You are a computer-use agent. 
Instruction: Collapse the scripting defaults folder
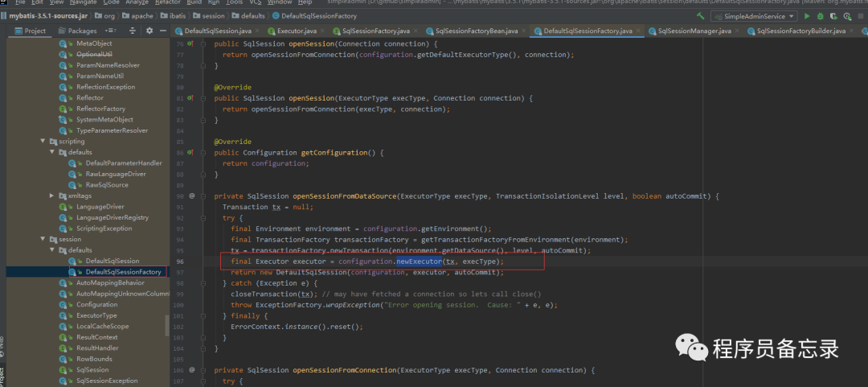52,152
